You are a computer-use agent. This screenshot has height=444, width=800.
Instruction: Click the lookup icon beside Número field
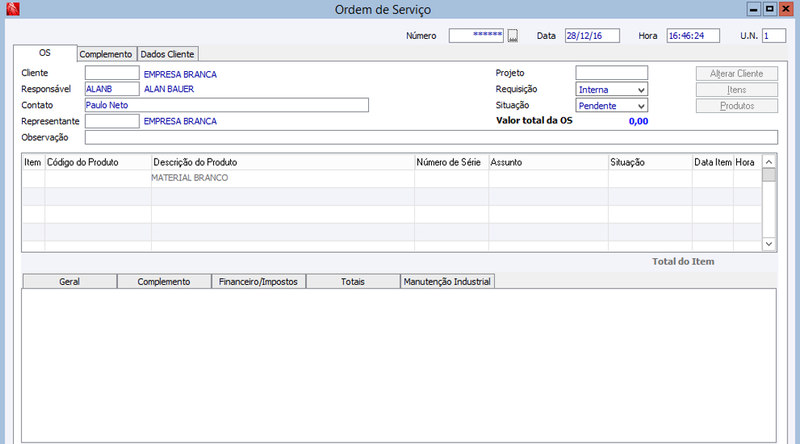(x=513, y=36)
